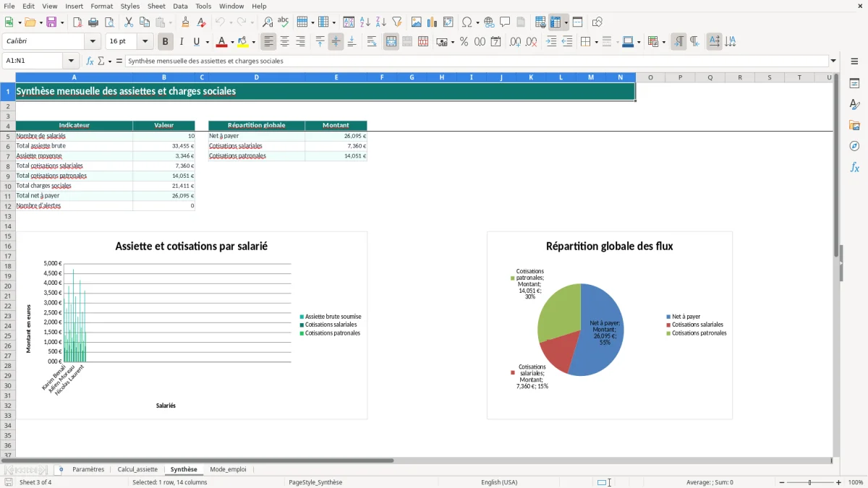Show Draw Functions shapes icon

click(x=597, y=22)
